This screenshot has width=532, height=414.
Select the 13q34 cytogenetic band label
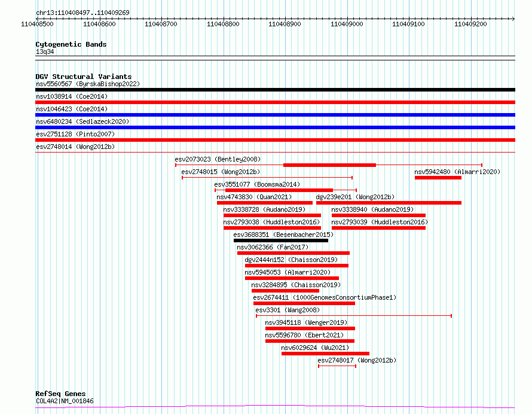45,51
